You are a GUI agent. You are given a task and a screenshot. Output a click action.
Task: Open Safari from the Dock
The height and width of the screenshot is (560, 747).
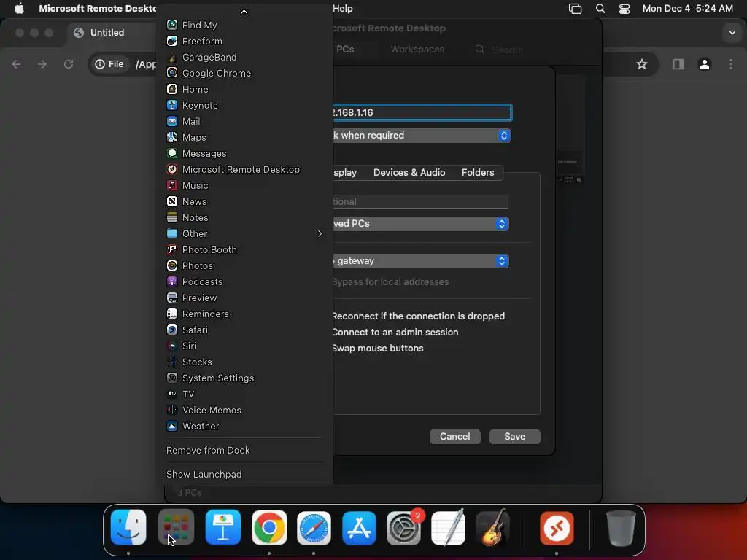tap(314, 527)
